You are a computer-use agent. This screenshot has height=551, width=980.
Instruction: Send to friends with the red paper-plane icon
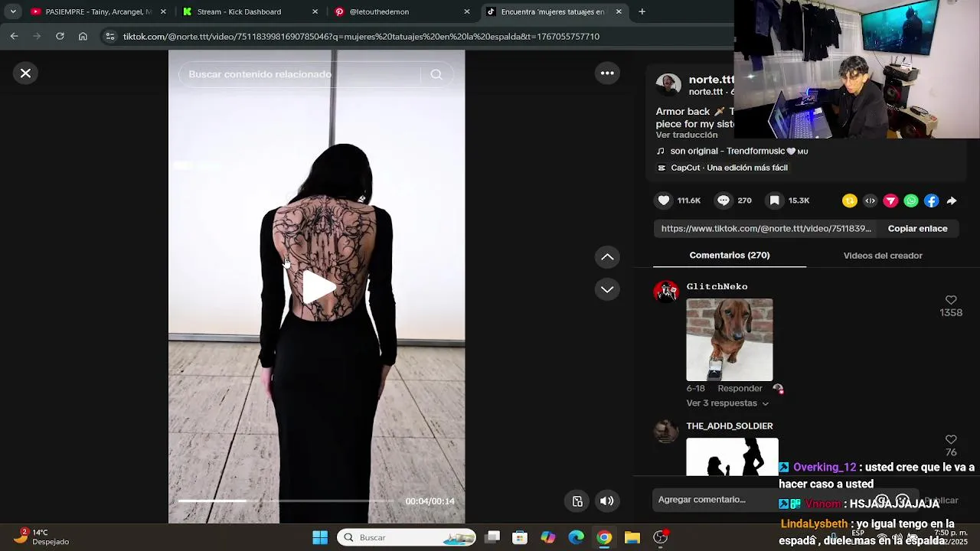[890, 201]
